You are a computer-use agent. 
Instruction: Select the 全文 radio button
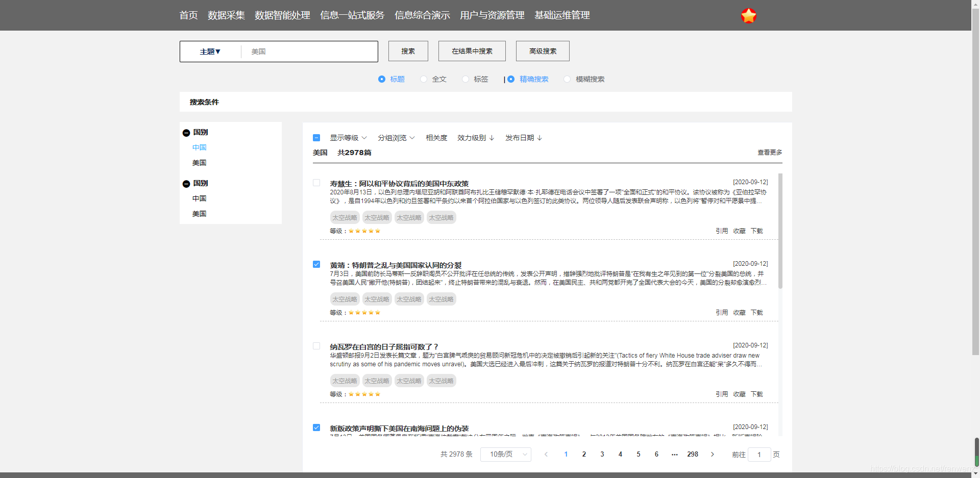pos(424,79)
